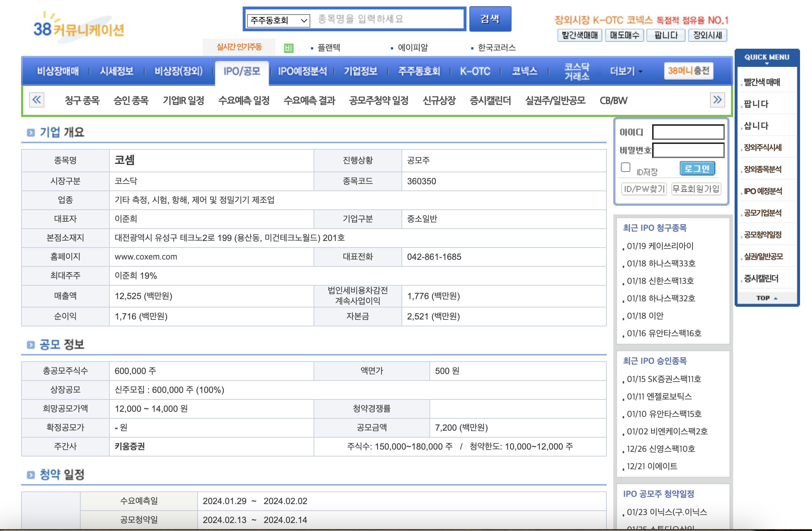Click the 비밀번호 password input field

click(x=688, y=150)
